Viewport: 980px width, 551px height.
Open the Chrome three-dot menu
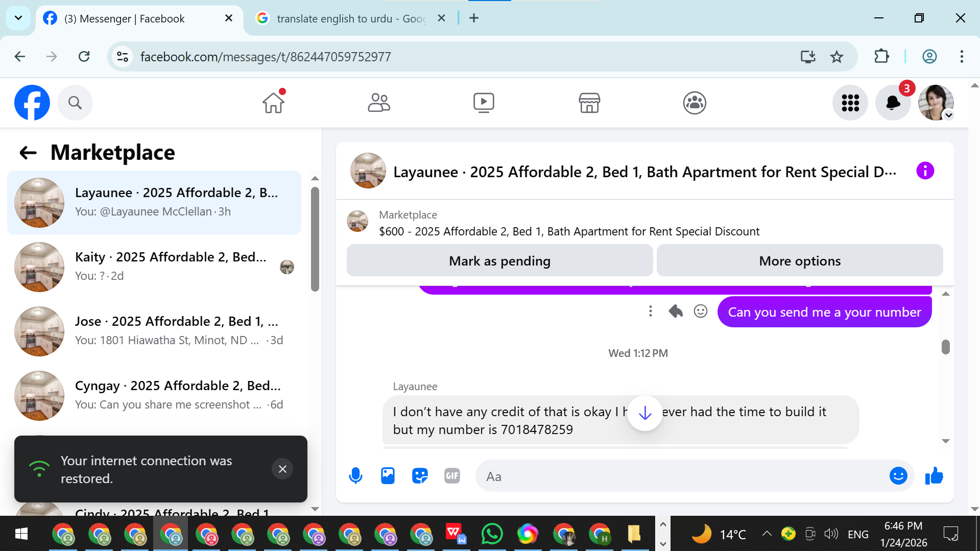(x=962, y=57)
